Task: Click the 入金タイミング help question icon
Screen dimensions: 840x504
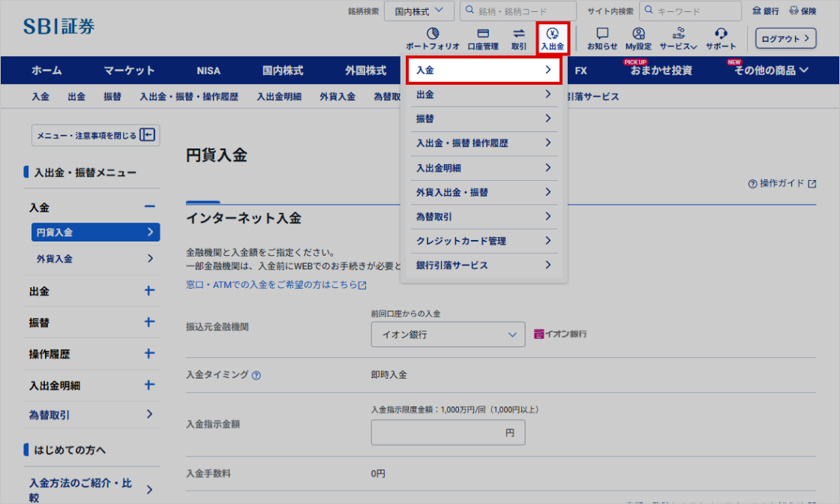Action: (x=256, y=375)
